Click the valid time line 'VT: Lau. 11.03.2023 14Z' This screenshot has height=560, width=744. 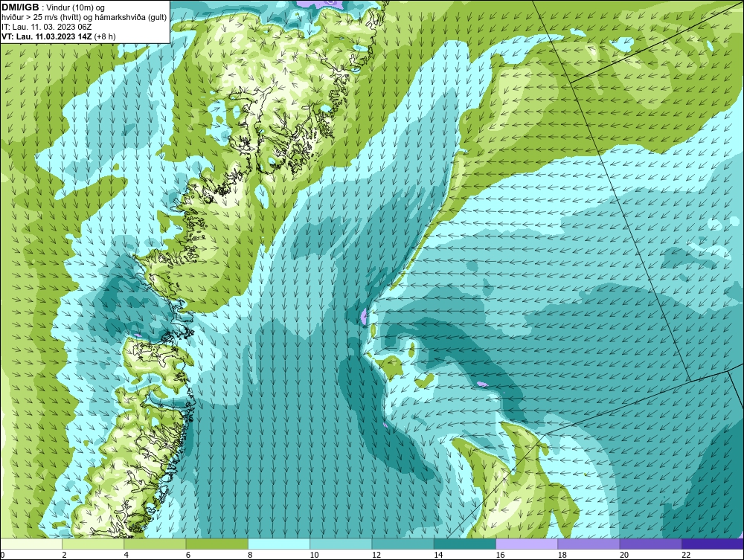coord(48,36)
